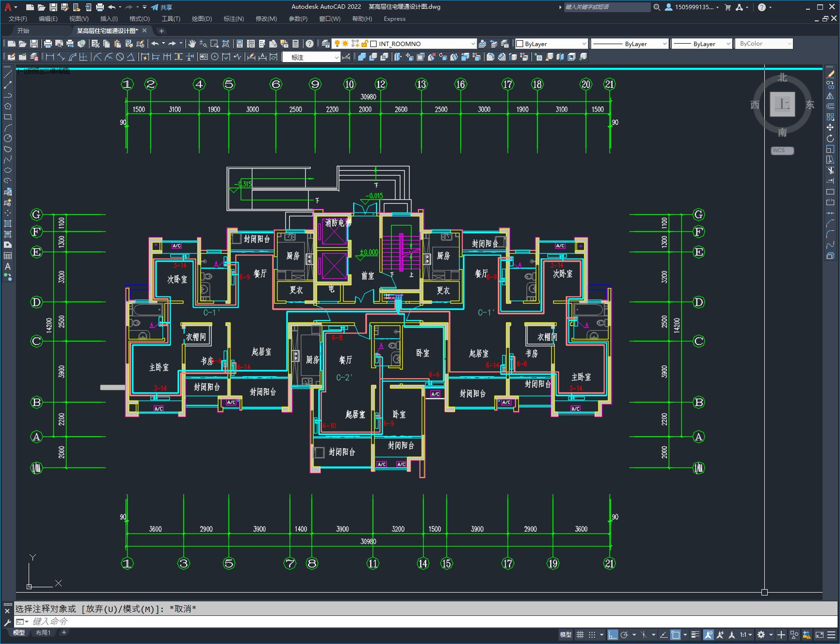Screen dimensions: 840x644
Task: Open the 标注(N) menu
Action: (233, 18)
